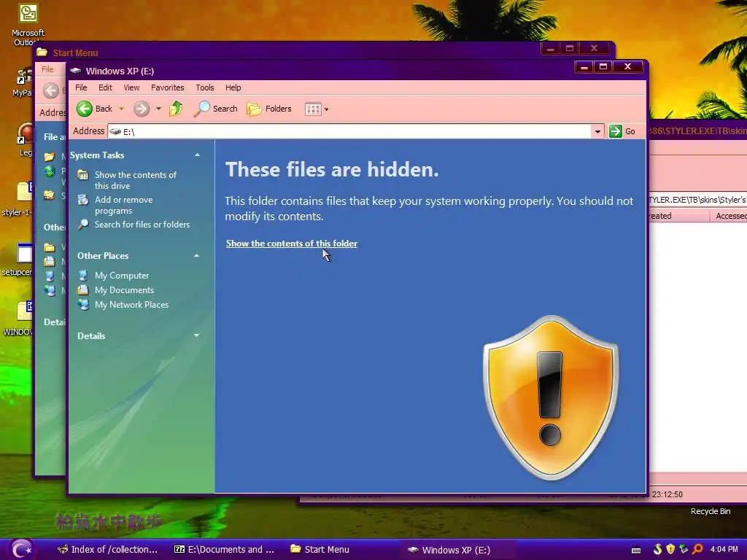Toggle the Folders pane button
The width and height of the screenshot is (747, 560).
[269, 109]
